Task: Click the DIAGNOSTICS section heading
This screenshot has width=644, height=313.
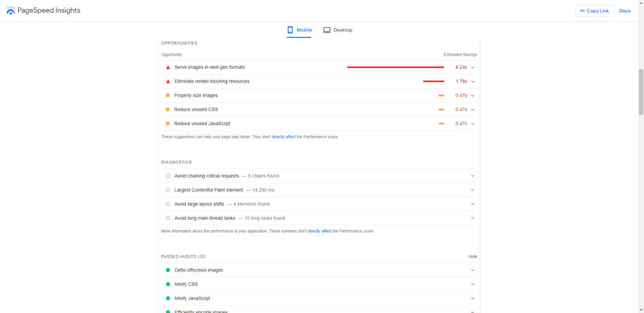Action: coord(177,162)
